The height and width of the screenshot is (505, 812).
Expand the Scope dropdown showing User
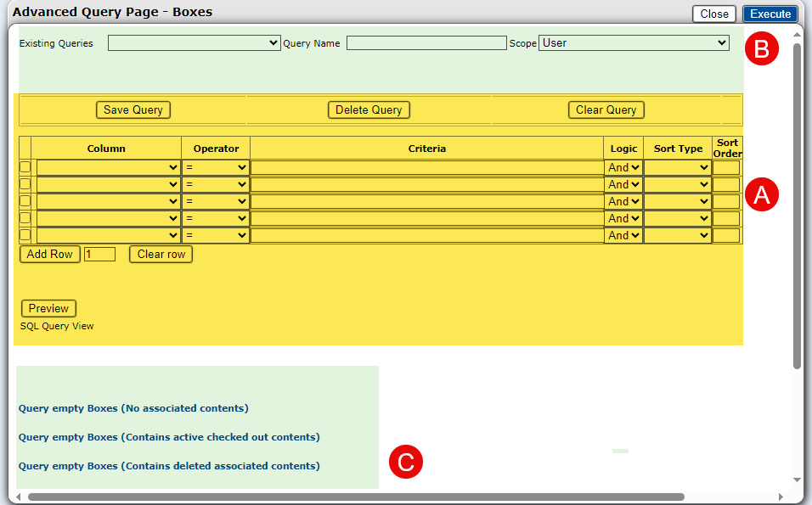coord(634,43)
